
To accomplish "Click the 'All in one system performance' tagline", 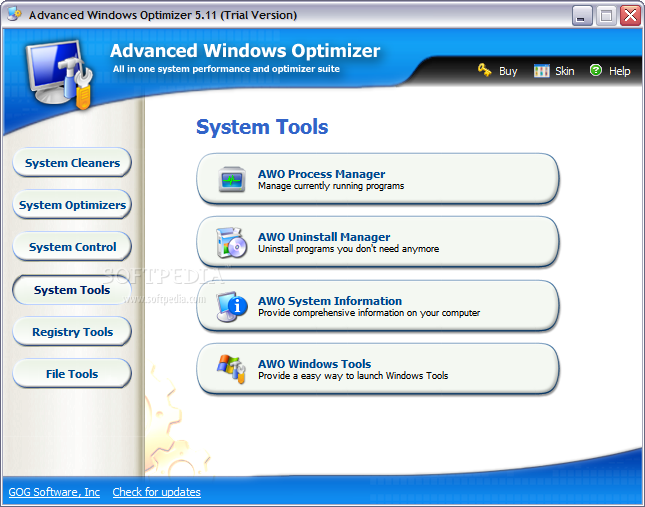I will (226, 69).
